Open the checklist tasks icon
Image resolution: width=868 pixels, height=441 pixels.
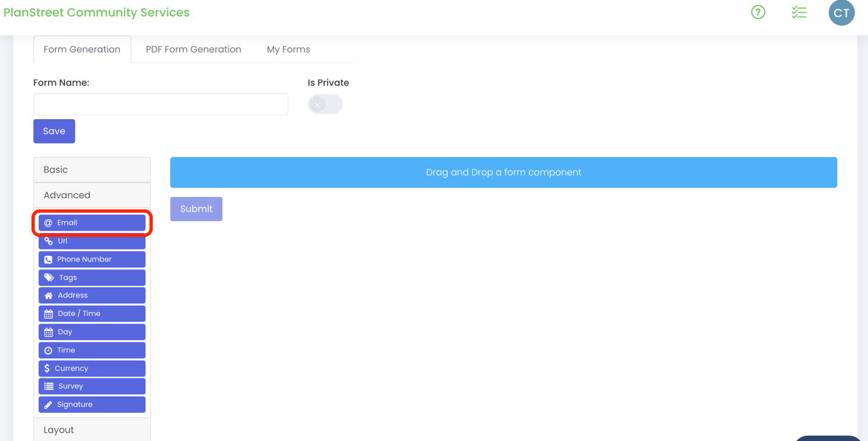(x=799, y=12)
